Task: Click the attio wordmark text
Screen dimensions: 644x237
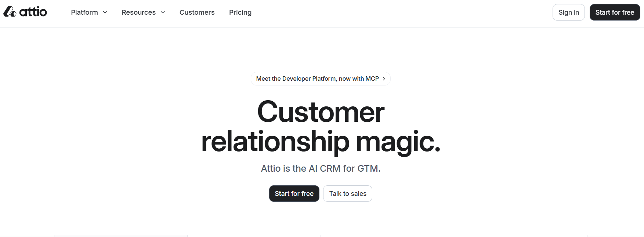Action: click(33, 12)
